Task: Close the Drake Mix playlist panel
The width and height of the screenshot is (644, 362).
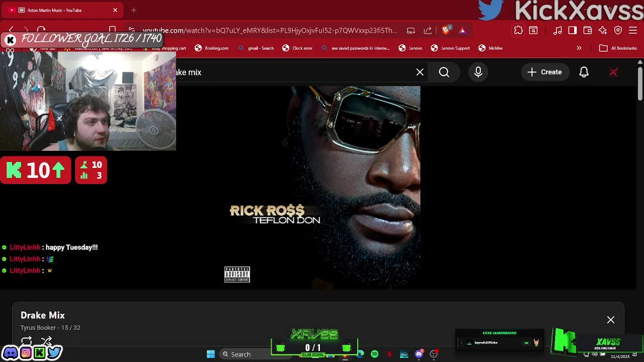Action: 611,320
